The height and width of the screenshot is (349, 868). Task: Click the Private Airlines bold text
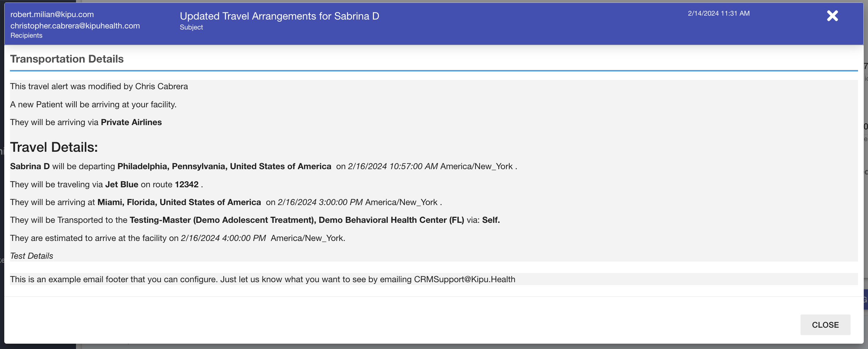coord(131,122)
